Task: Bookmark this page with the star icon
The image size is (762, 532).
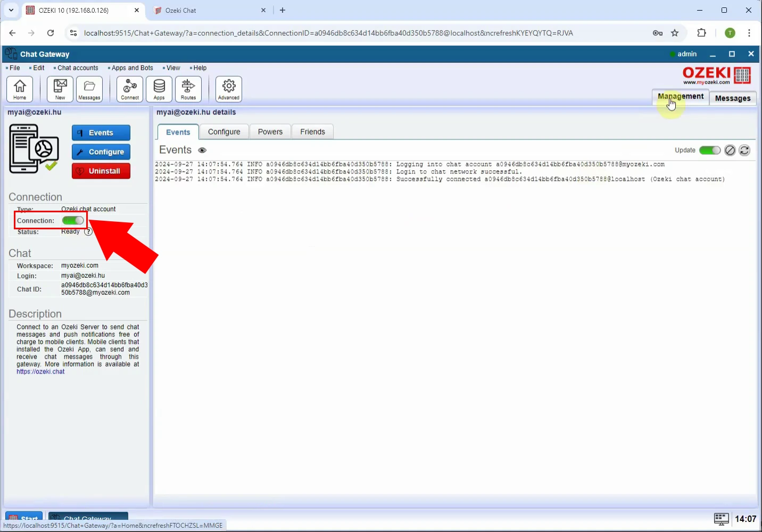Action: pos(675,33)
